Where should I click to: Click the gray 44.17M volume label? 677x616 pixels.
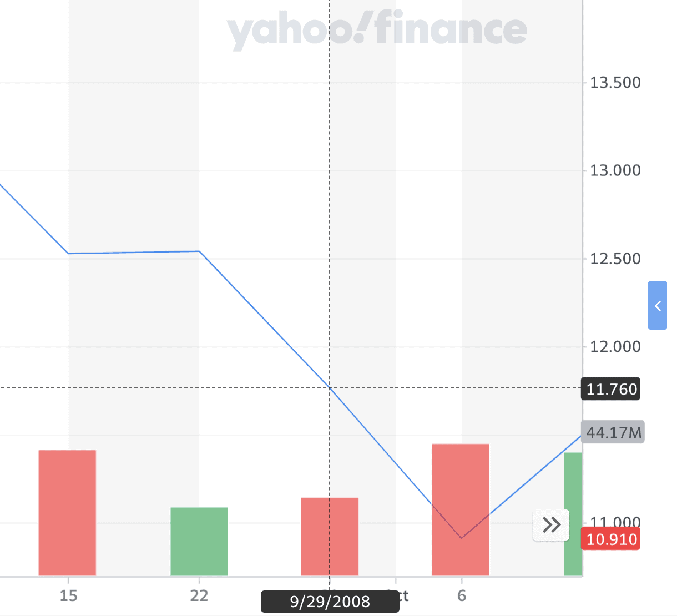[x=613, y=432]
